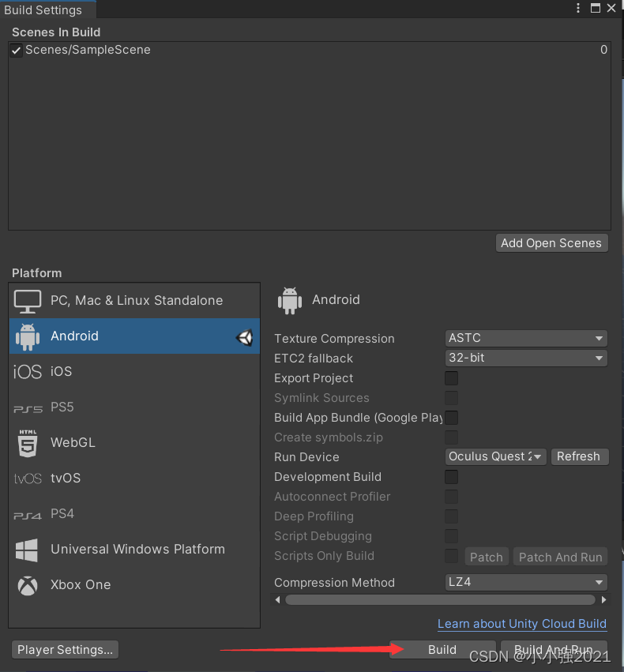The width and height of the screenshot is (624, 672).
Task: Select Universal Windows Platform row
Action: [134, 550]
